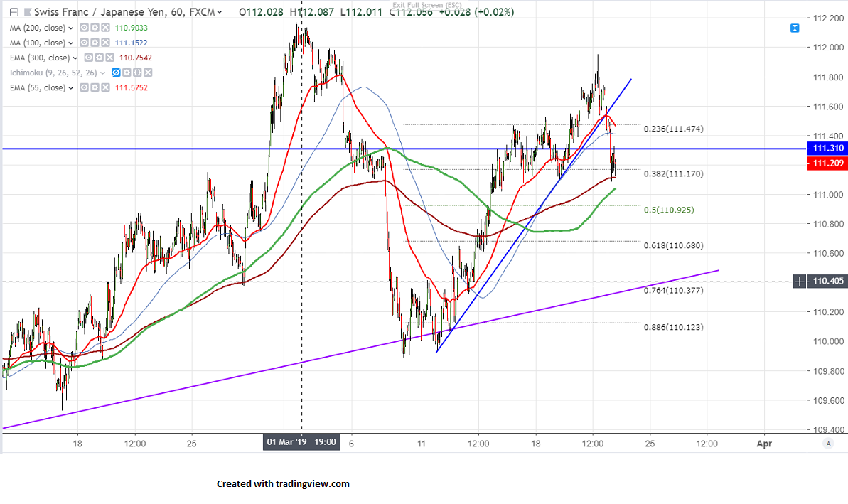Hide the EMA (300, close) line with its eye icon
Image resolution: width=848 pixels, height=504 pixels.
(89, 58)
